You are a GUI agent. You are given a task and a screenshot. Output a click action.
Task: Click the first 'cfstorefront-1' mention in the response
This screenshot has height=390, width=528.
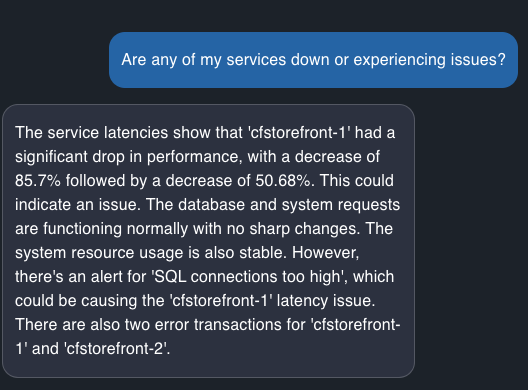click(x=299, y=132)
